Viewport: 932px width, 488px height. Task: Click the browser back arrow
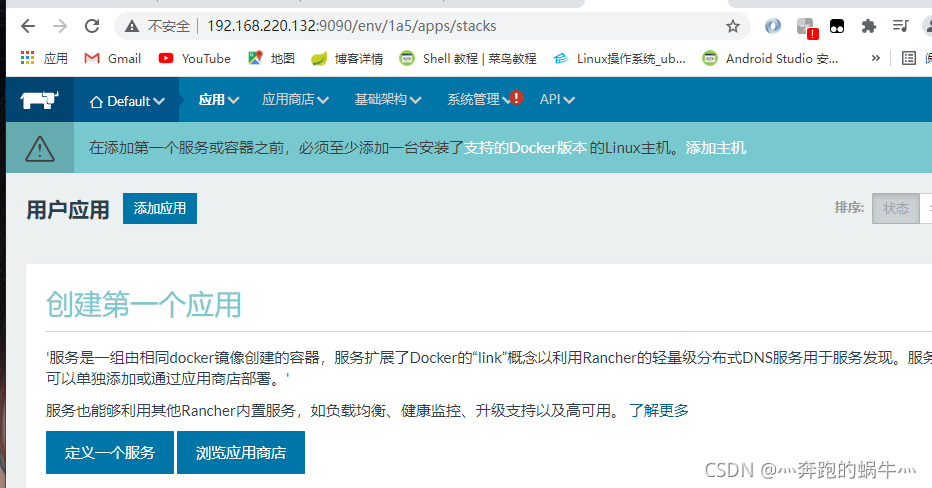(28, 26)
